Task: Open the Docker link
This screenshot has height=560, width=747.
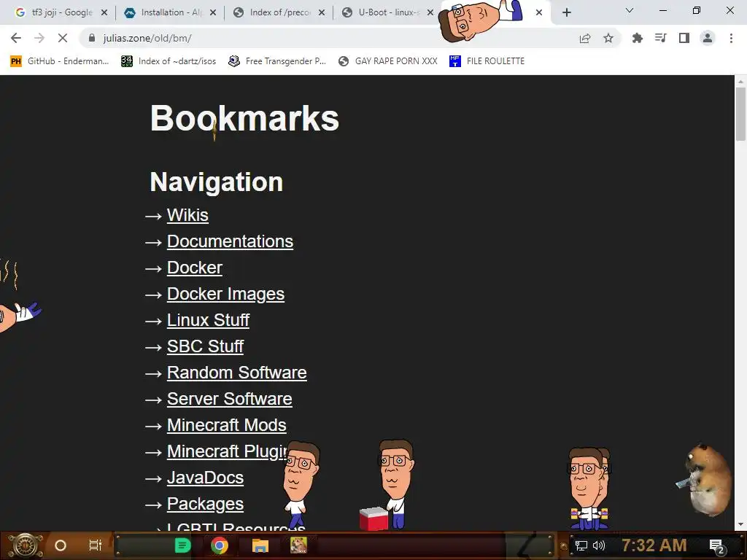Action: [194, 268]
